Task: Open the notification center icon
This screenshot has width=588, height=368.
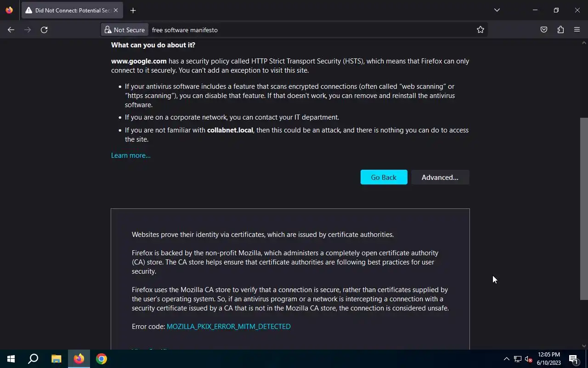Action: pos(573,359)
